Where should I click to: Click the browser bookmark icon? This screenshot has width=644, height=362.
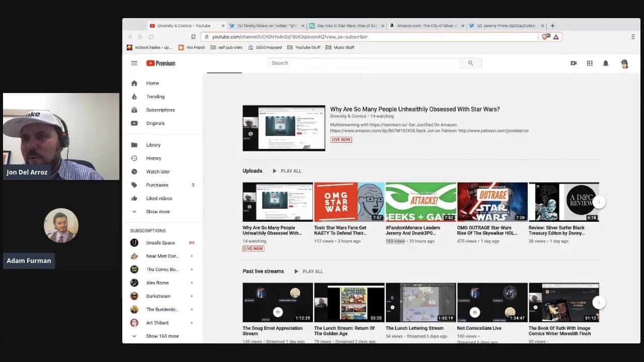(193, 37)
